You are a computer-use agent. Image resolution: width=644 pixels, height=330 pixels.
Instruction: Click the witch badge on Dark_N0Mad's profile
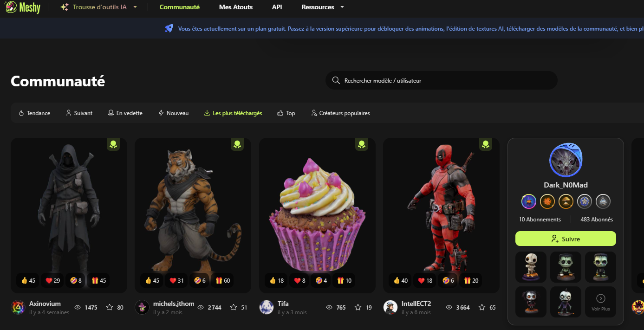pos(529,201)
